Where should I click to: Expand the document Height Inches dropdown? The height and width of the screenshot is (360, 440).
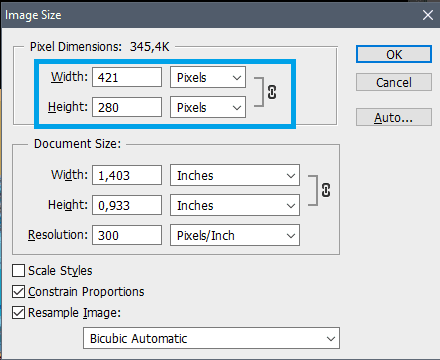[x=235, y=205]
